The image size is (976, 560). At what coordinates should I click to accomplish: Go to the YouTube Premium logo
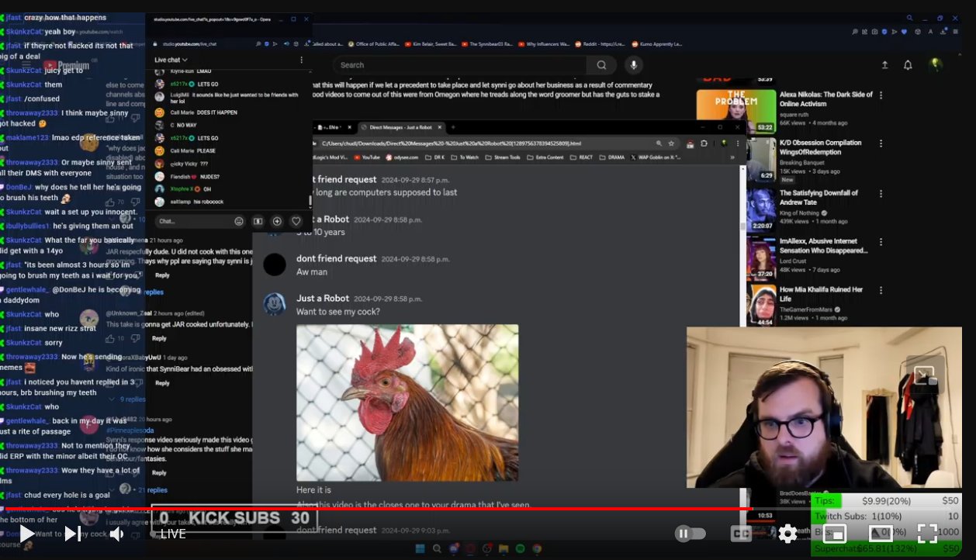[67, 66]
